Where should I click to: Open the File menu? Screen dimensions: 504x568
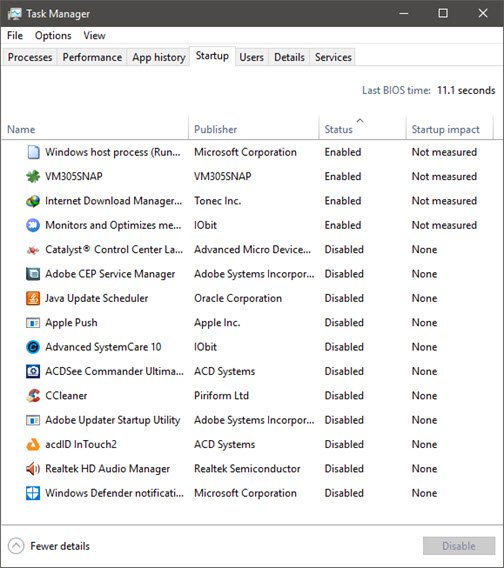click(x=15, y=36)
